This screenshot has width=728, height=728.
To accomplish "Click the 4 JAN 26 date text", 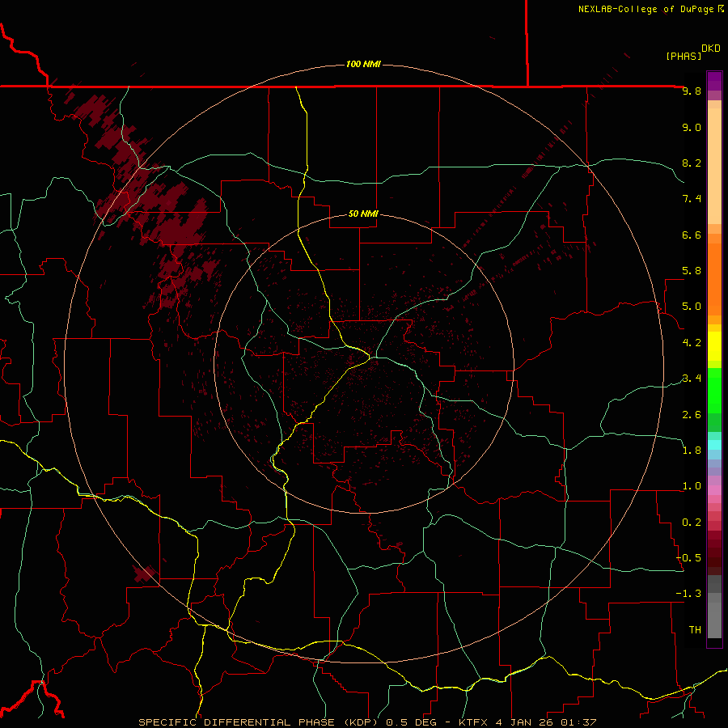I will tap(524, 722).
